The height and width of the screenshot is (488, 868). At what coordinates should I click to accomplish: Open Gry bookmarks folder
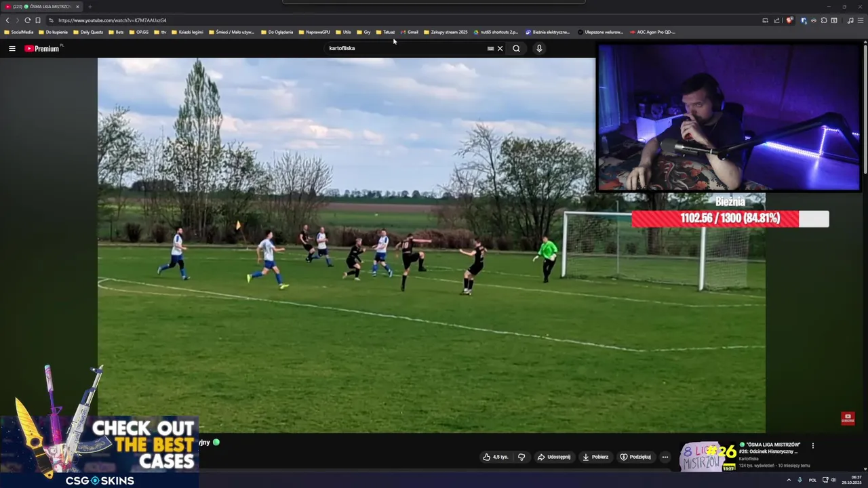[x=363, y=32]
